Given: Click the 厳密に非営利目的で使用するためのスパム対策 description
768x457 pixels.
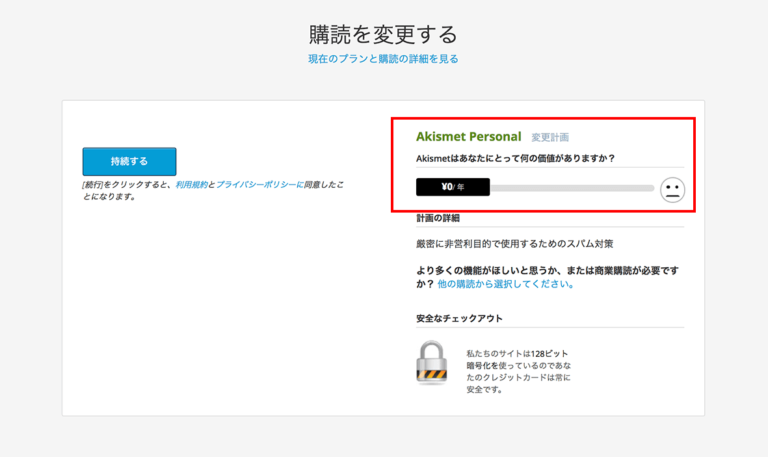Looking at the screenshot, I should [515, 244].
